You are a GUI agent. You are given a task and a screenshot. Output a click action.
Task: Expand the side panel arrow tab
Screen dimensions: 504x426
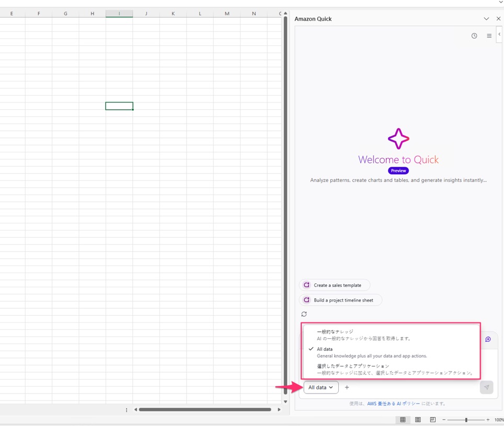[x=499, y=34]
